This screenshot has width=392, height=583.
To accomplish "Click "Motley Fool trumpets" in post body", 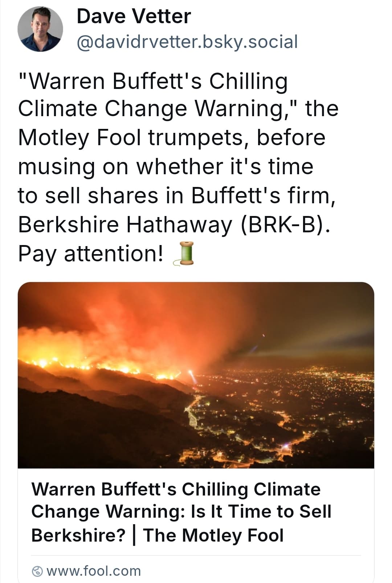I will 134,138.
